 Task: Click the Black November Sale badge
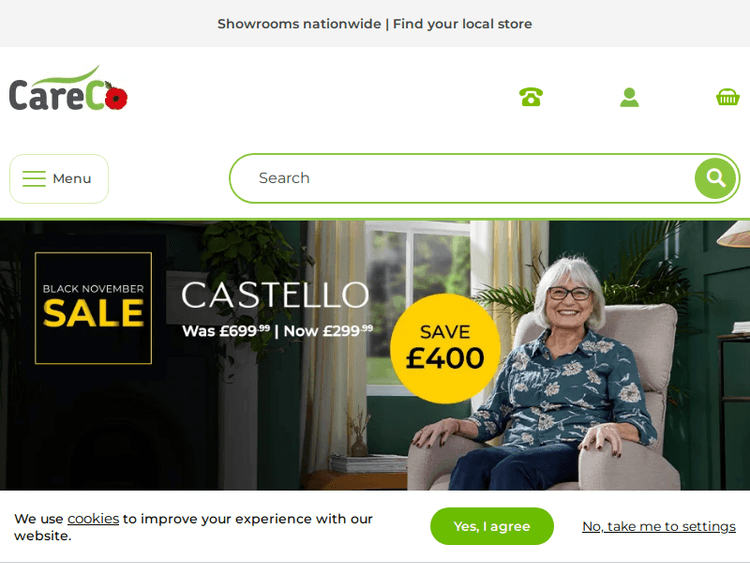93,308
